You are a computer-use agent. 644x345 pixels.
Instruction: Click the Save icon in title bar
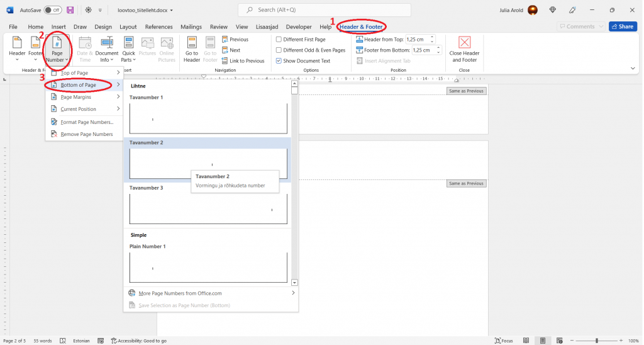tap(70, 10)
